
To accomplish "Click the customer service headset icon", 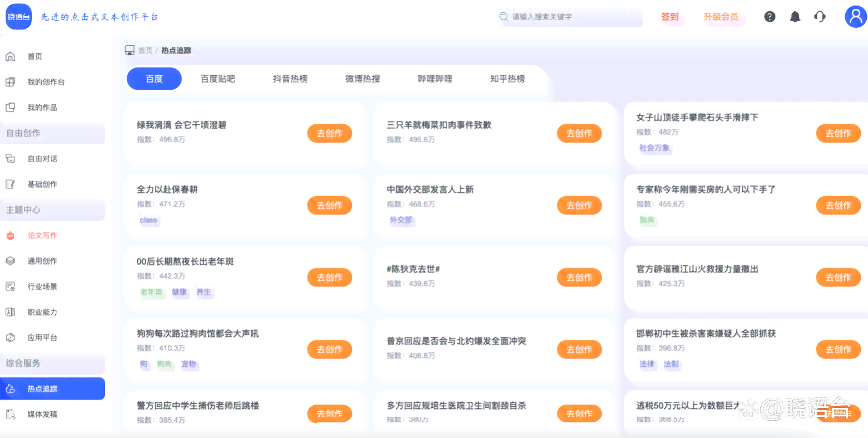I will [x=820, y=17].
